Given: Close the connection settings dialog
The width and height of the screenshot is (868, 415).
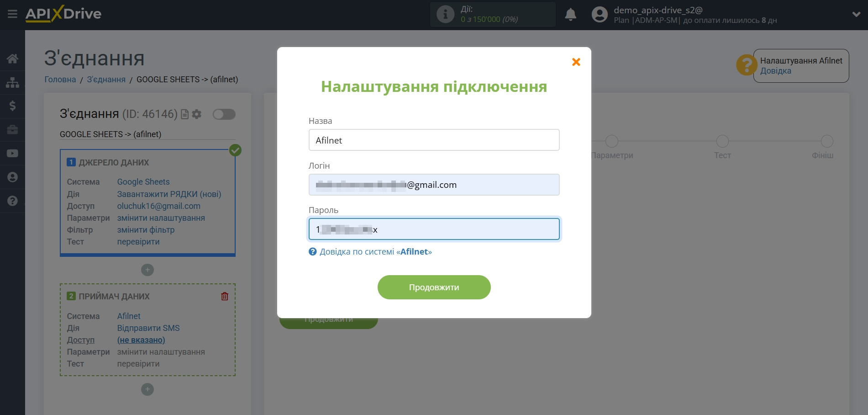Looking at the screenshot, I should tap(576, 62).
